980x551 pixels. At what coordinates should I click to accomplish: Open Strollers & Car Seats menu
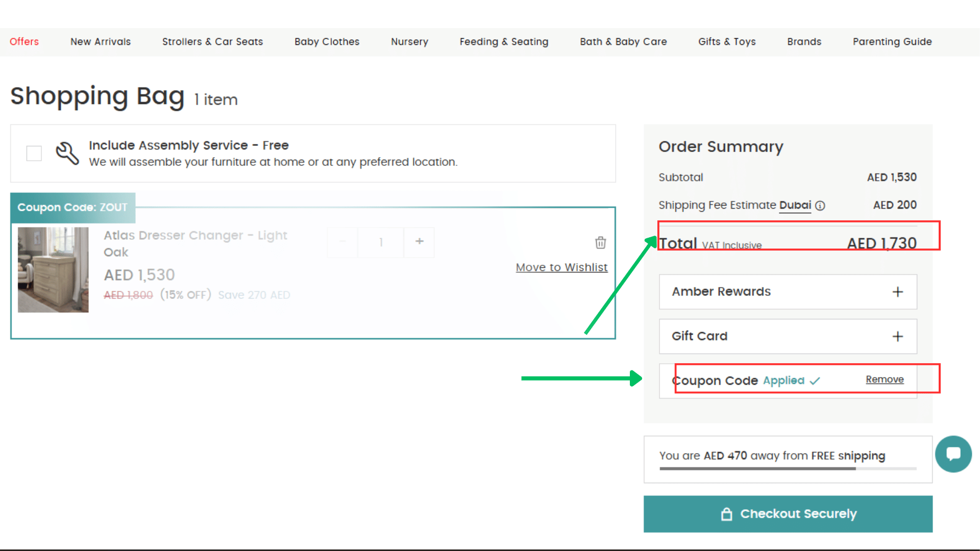click(x=212, y=42)
